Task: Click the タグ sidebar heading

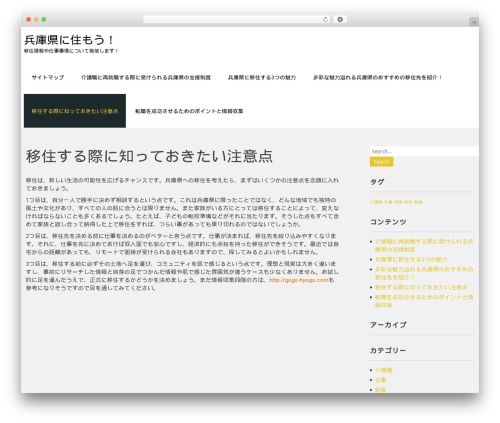Action: (x=377, y=182)
